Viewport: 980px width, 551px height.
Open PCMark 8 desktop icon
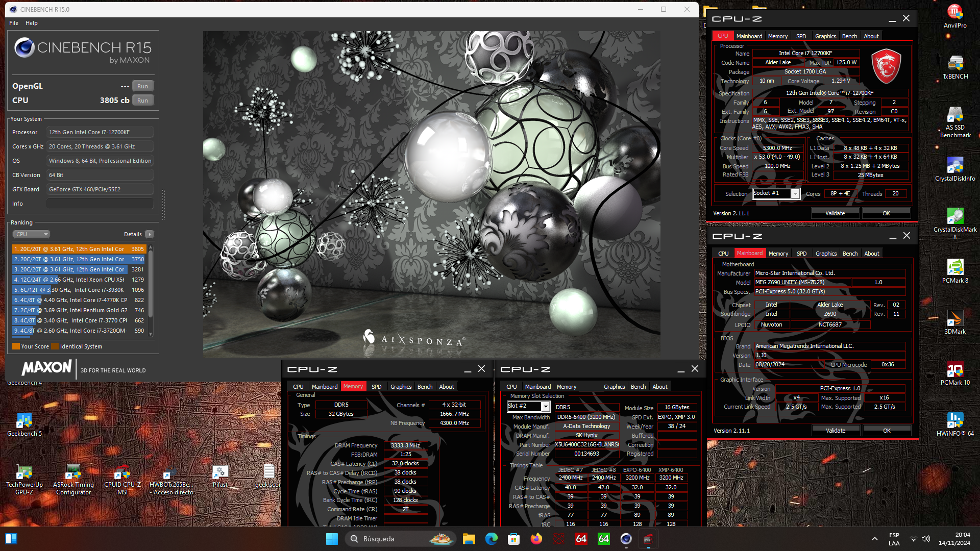[954, 271]
